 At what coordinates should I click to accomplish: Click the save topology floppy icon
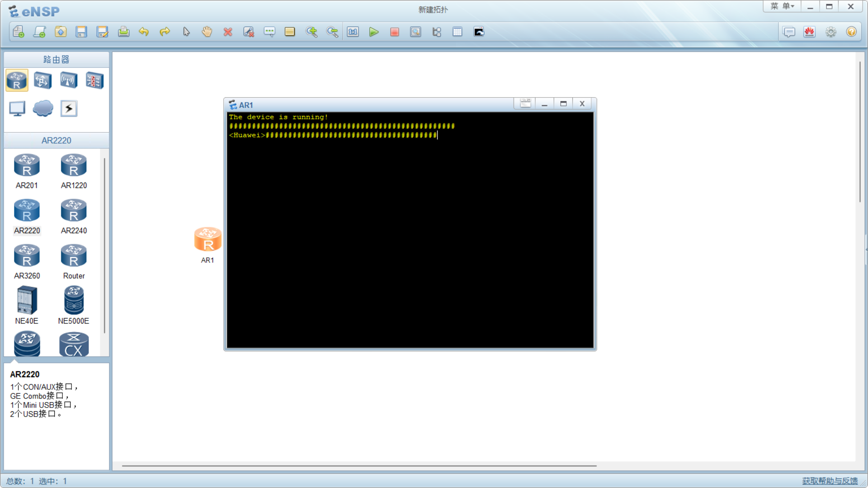click(81, 32)
